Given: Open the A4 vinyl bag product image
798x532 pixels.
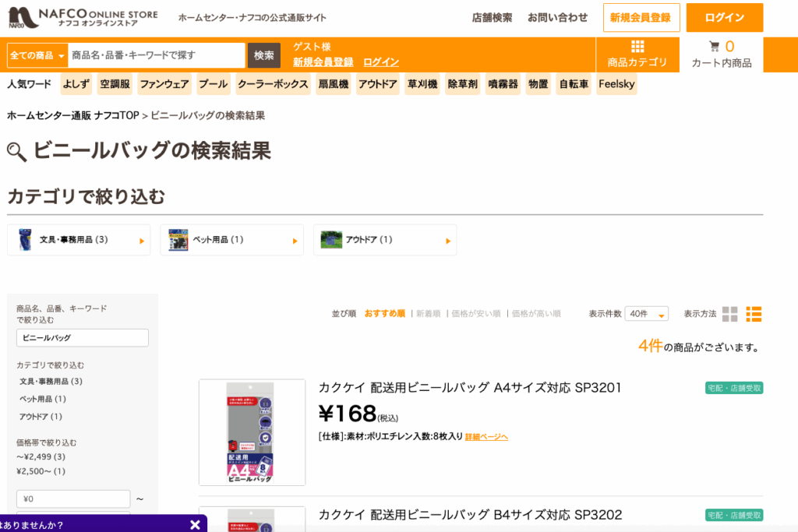Looking at the screenshot, I should (252, 432).
